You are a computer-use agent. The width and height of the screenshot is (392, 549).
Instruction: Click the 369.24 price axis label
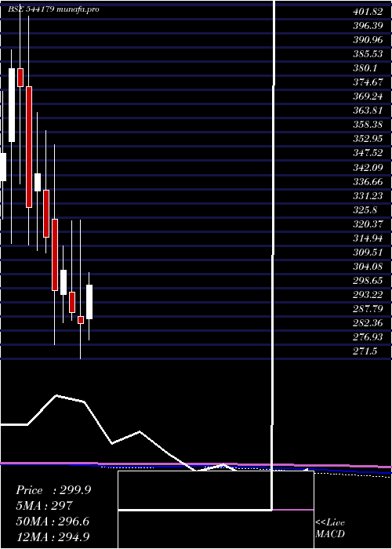[367, 96]
